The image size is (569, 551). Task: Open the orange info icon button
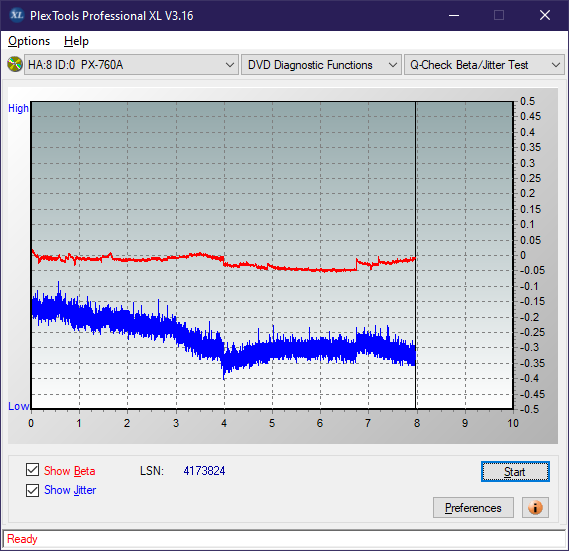pos(535,507)
